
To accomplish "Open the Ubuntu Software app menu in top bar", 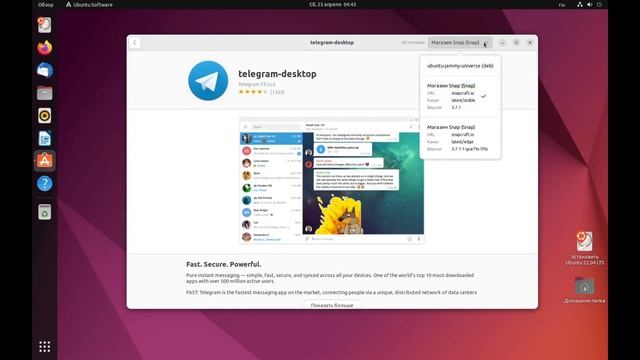I will coord(89,4).
